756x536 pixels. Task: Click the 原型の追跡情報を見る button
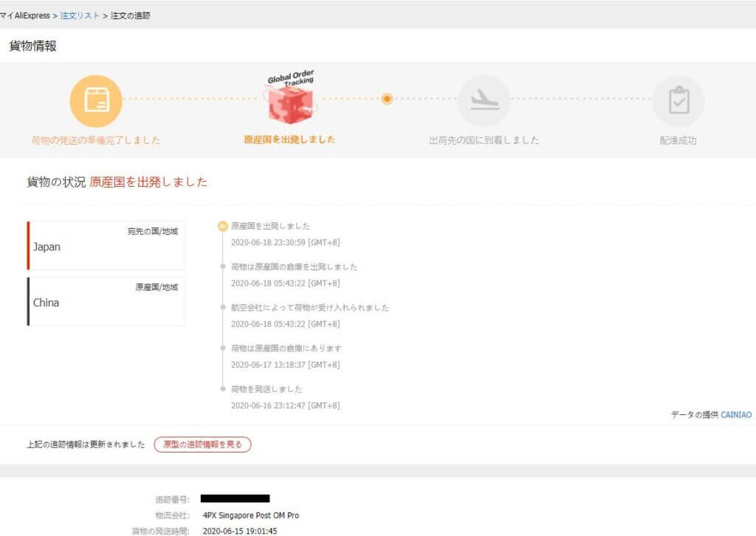(x=202, y=444)
